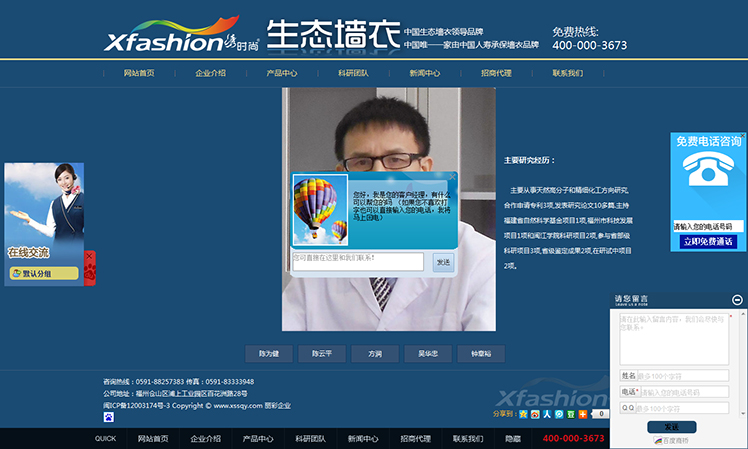Click the red 400-000-3673 in bottom bar

coord(573,438)
